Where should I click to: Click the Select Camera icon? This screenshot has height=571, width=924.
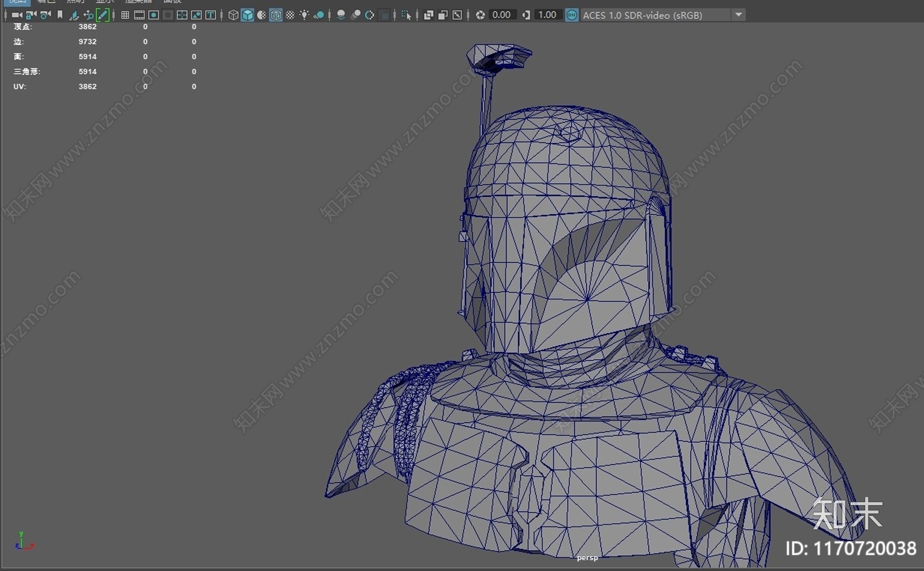click(x=17, y=15)
